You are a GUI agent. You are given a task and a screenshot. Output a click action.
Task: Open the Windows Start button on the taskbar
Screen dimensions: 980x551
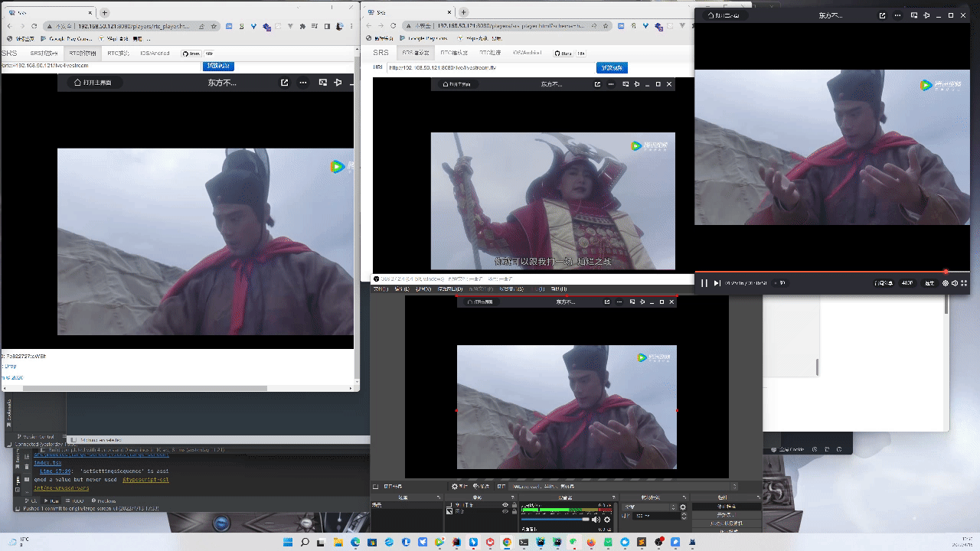(288, 542)
